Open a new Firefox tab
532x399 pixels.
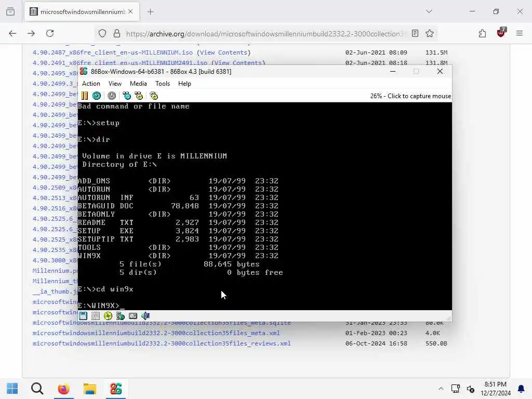pos(151,12)
